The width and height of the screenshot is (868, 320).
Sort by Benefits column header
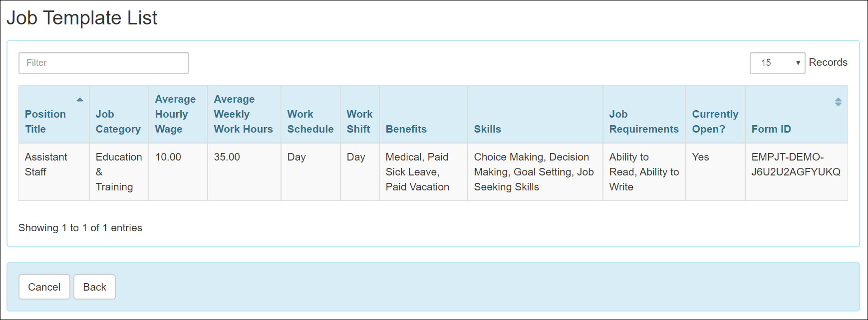406,129
